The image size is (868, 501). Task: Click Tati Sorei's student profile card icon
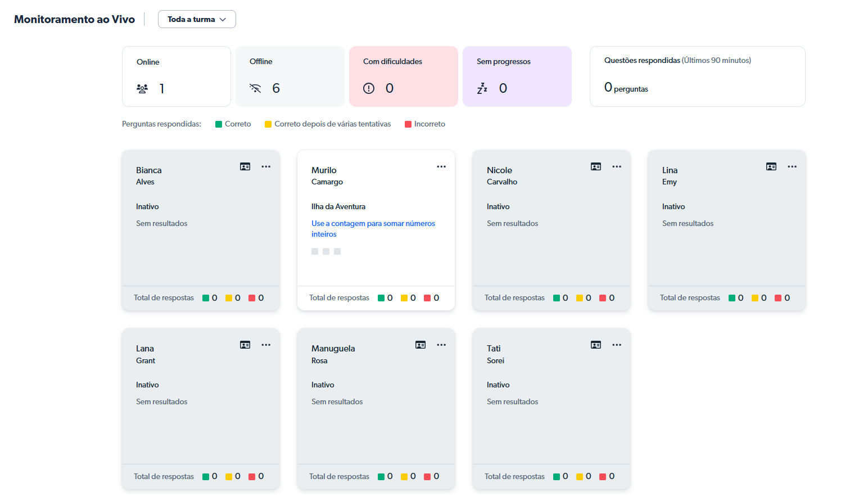click(596, 345)
